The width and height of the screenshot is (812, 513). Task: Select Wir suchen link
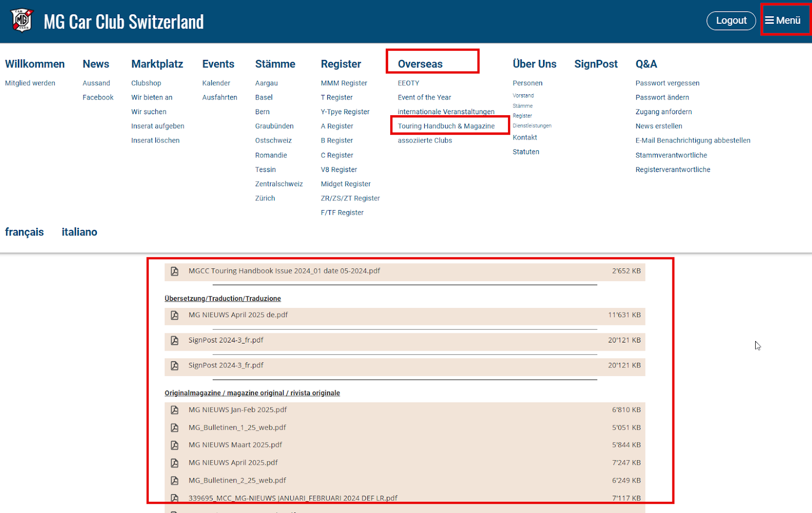pyautogui.click(x=149, y=112)
